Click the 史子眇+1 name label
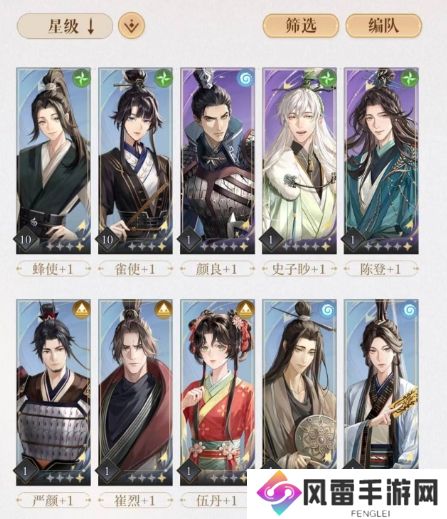 [299, 269]
